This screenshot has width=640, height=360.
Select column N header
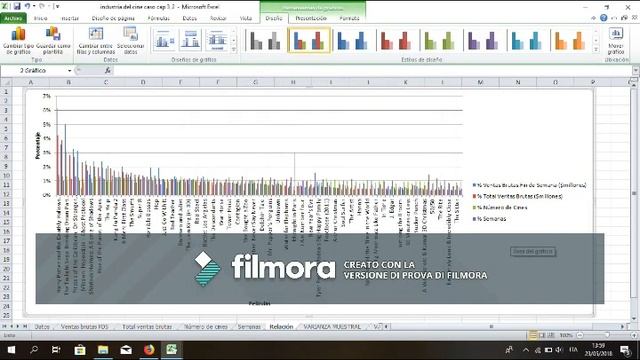518,82
